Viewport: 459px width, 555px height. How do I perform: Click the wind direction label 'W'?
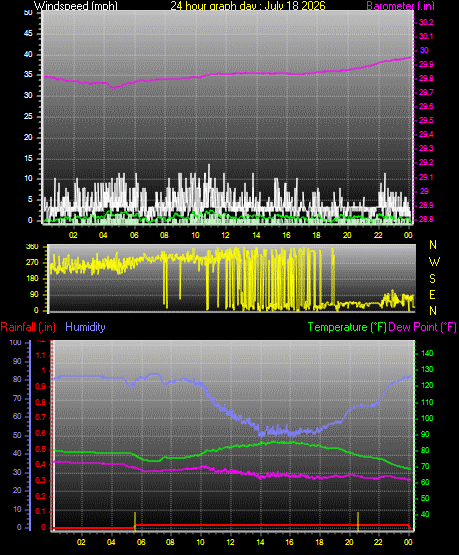click(434, 262)
